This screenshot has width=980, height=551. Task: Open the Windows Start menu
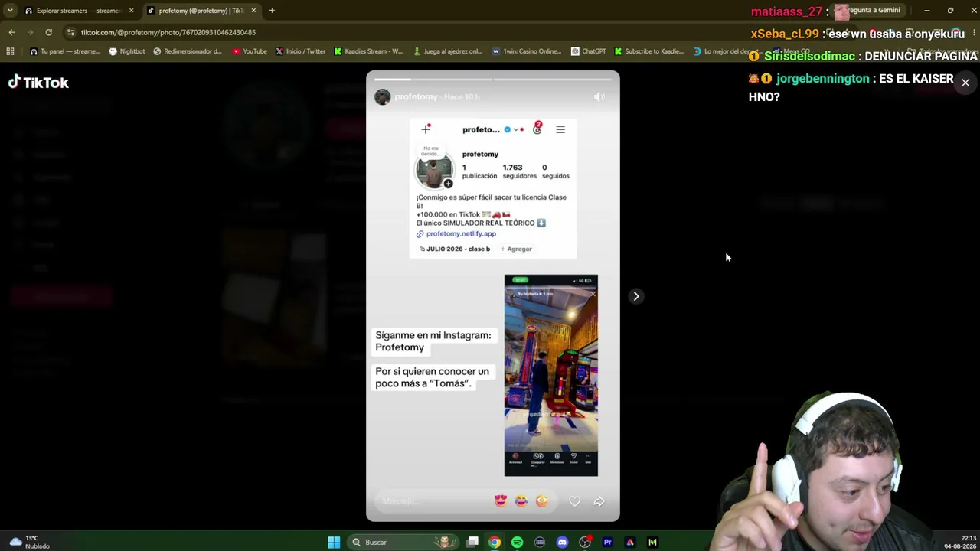(334, 542)
